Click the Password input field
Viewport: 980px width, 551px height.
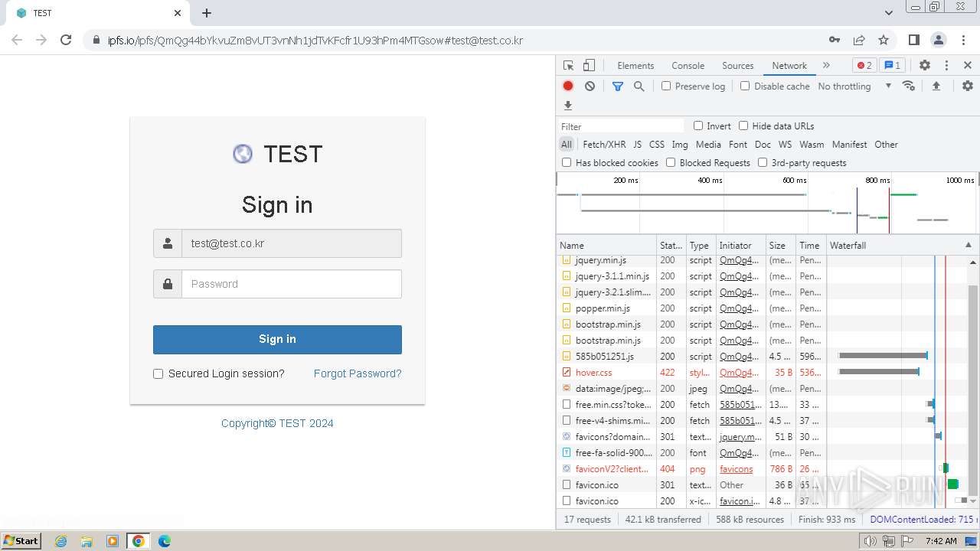tap(292, 284)
